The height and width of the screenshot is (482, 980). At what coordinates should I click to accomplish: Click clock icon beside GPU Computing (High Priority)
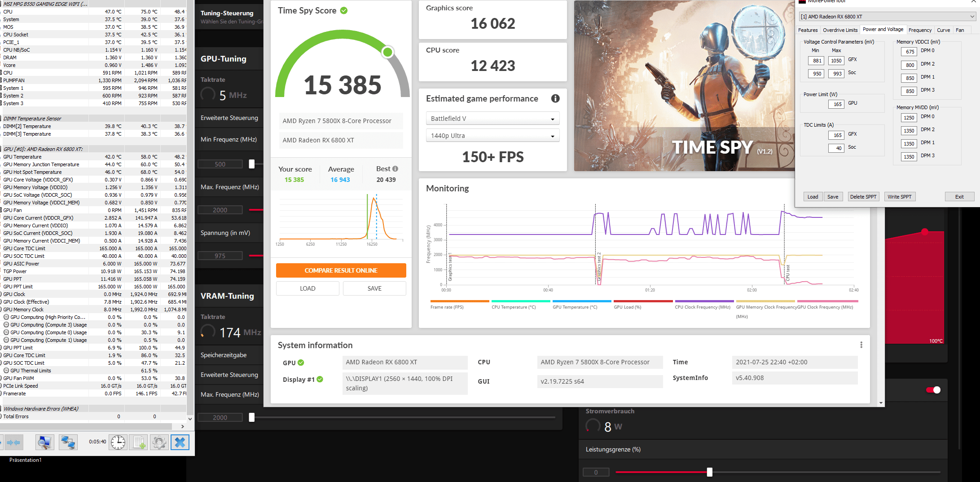[6, 317]
